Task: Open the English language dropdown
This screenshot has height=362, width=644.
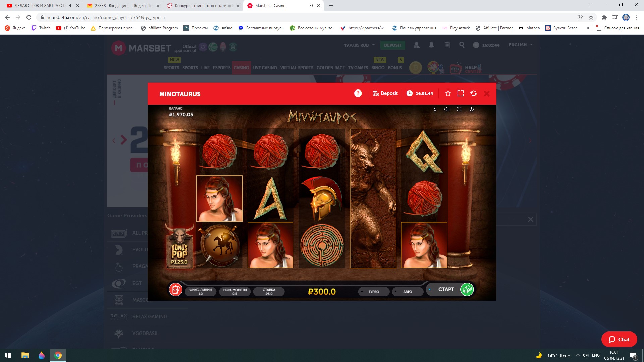Action: pos(521,45)
